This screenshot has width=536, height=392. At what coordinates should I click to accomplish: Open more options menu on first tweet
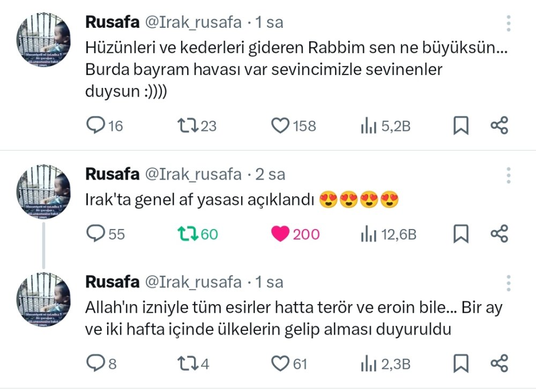coord(508,23)
